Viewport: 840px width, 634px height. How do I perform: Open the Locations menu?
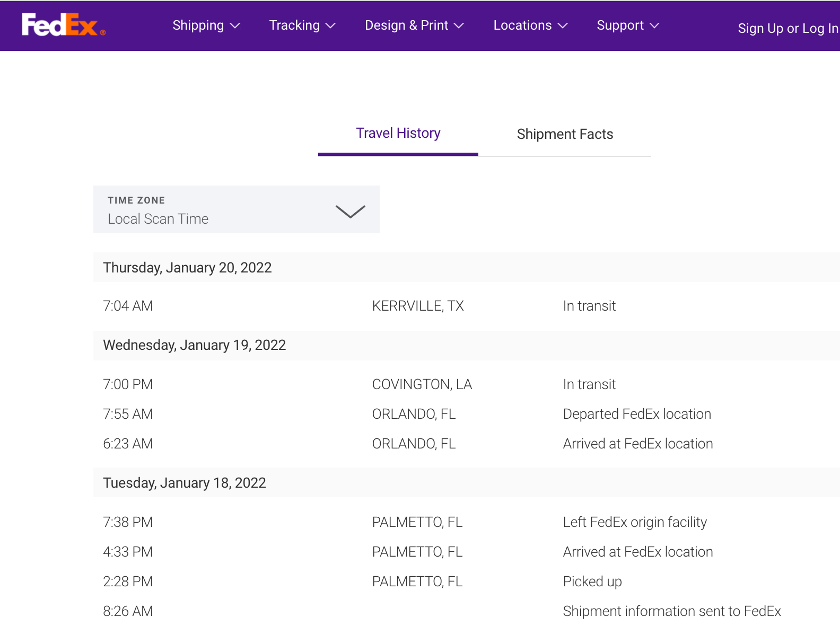coord(531,25)
